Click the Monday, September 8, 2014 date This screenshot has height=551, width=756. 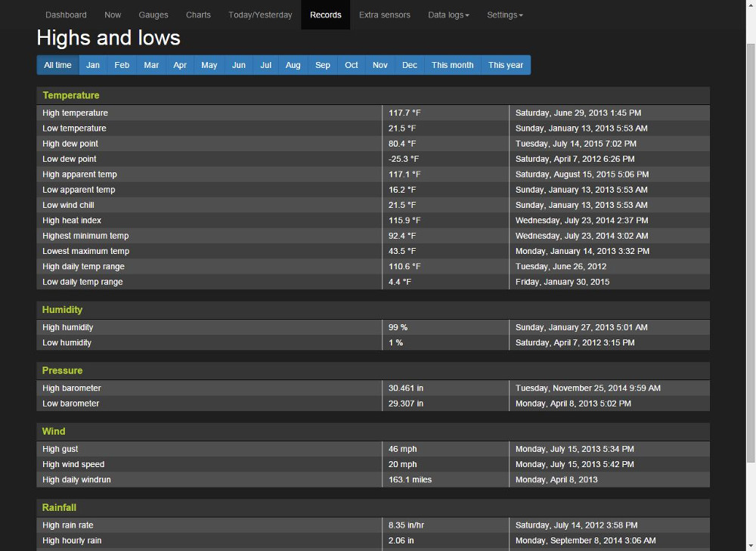(585, 540)
